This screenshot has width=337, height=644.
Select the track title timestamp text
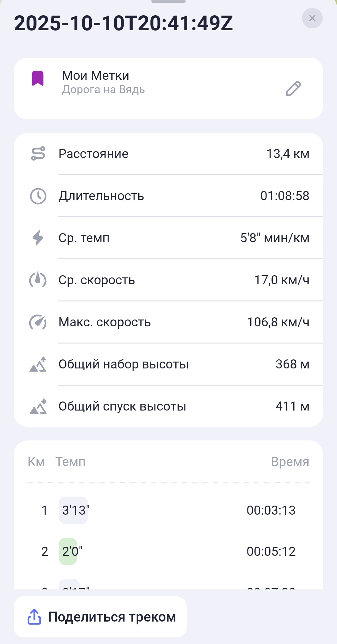[124, 23]
